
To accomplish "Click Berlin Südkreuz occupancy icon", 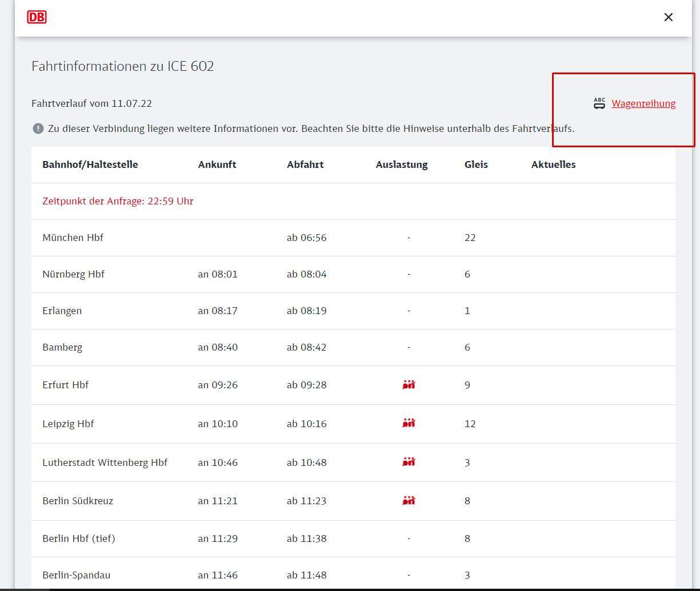I will click(x=409, y=501).
